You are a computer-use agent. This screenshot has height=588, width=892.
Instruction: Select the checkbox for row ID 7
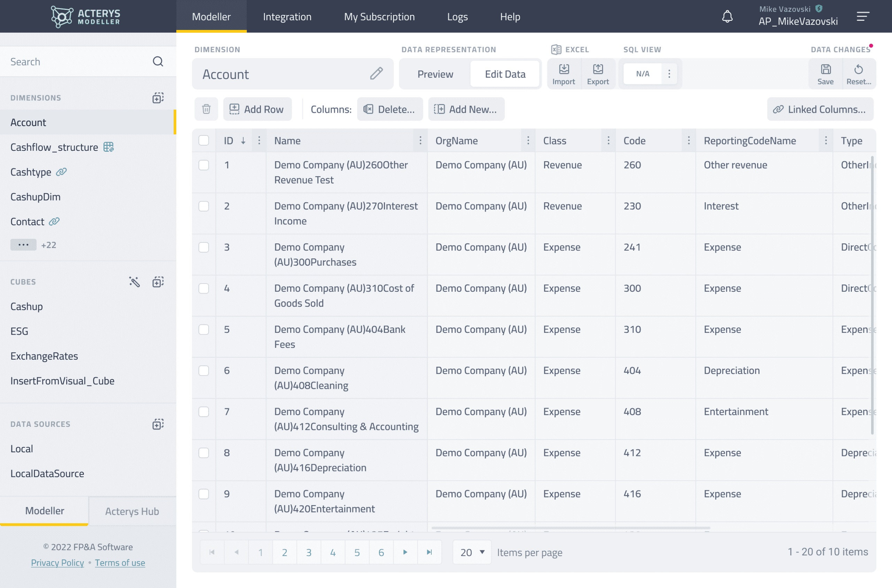pos(204,411)
